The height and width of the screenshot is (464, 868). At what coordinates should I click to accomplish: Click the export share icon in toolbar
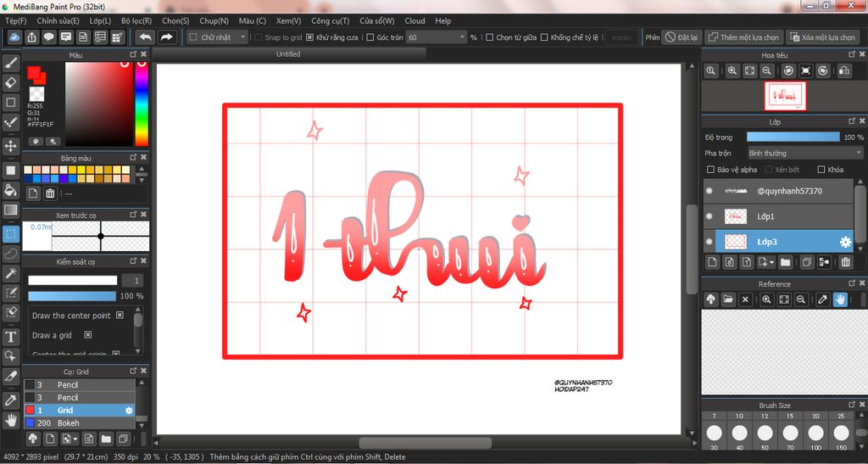32,37
